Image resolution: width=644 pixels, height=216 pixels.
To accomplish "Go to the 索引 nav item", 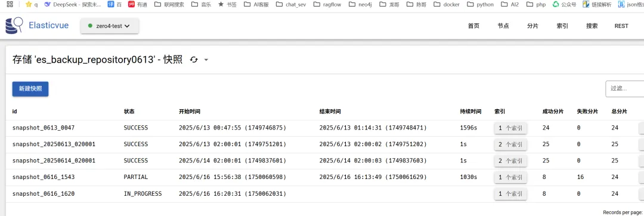I will (x=562, y=26).
